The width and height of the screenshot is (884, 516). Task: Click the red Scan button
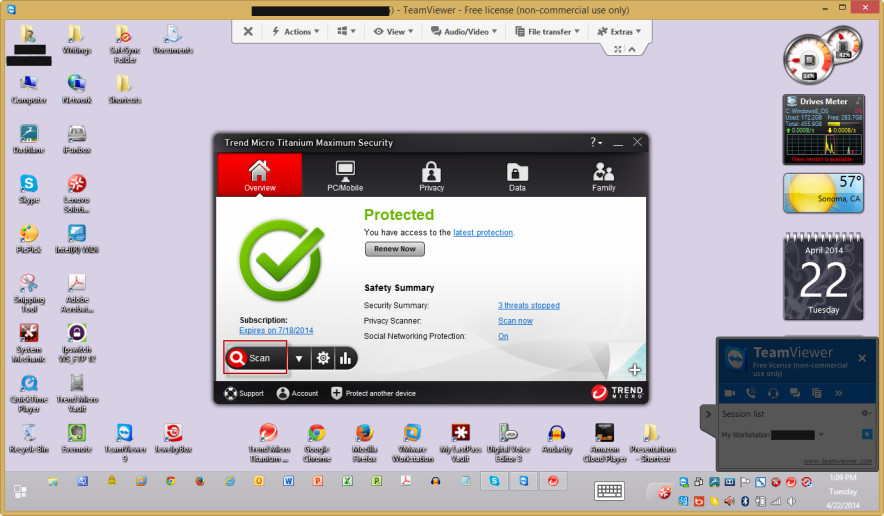(x=255, y=358)
